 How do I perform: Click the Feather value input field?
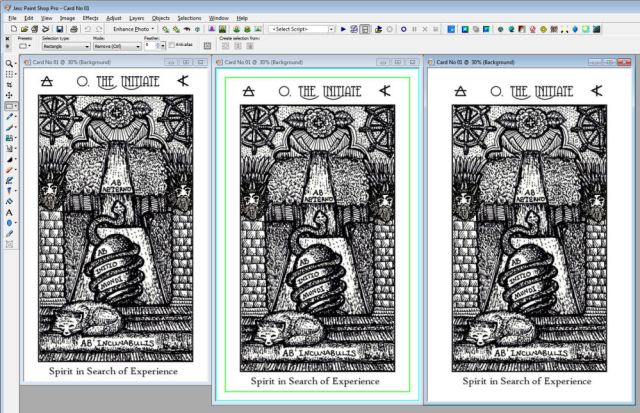[x=146, y=45]
